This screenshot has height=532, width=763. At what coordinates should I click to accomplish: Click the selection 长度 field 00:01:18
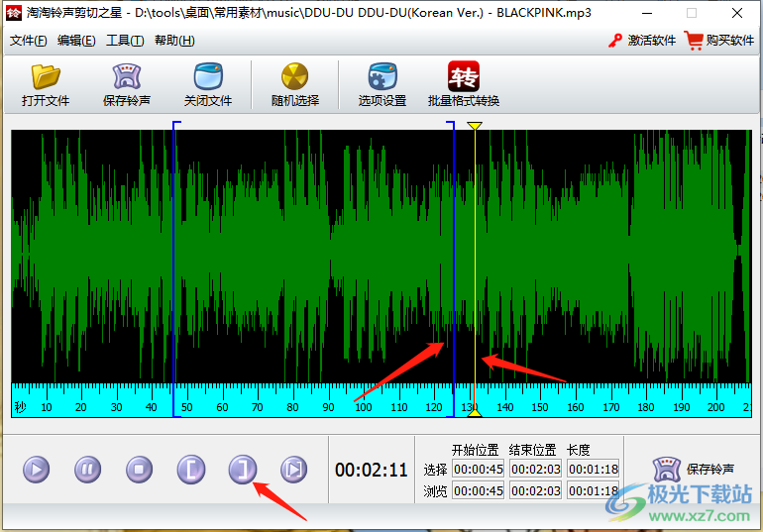tap(594, 469)
